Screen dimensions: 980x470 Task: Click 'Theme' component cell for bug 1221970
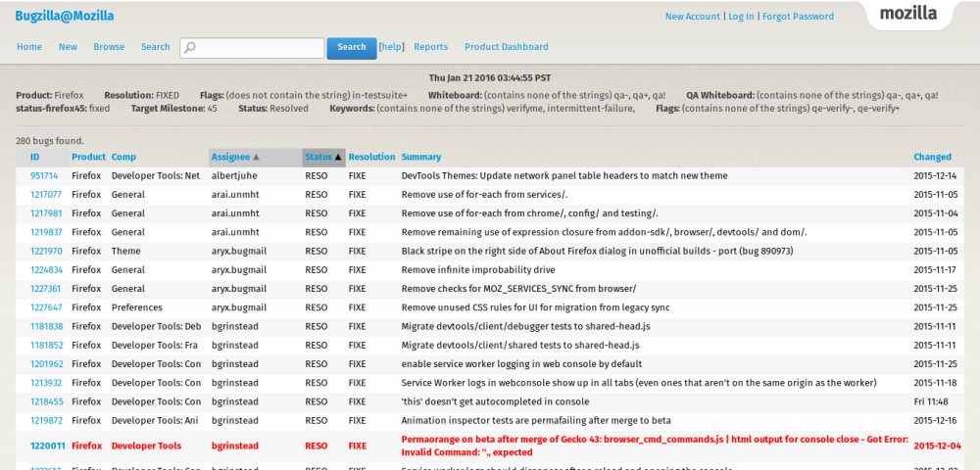point(125,251)
